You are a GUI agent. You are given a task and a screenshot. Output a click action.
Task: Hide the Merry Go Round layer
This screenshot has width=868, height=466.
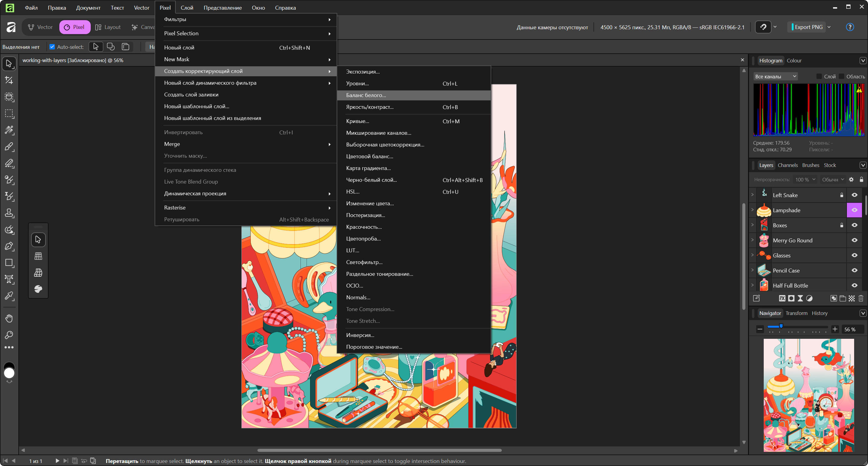[x=854, y=240]
